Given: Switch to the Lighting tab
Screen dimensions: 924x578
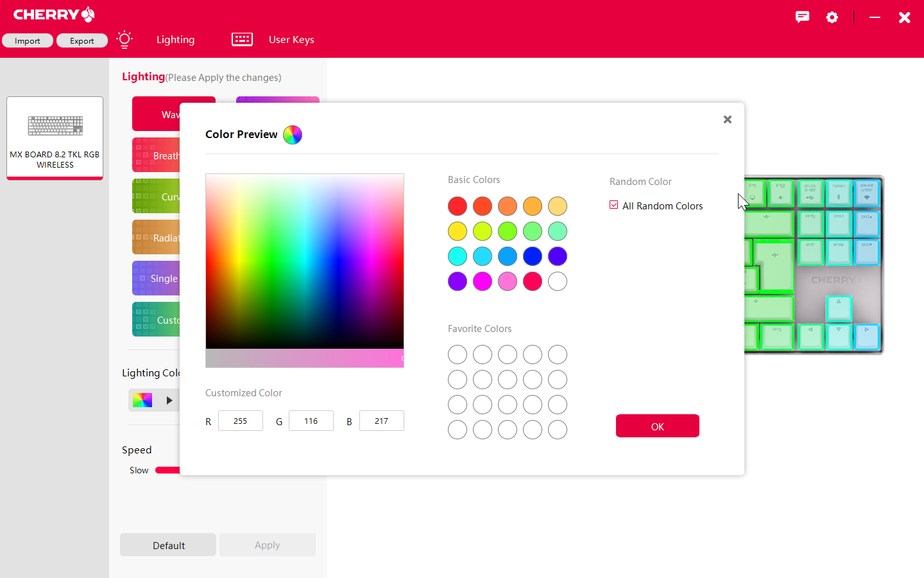Looking at the screenshot, I should pyautogui.click(x=175, y=40).
